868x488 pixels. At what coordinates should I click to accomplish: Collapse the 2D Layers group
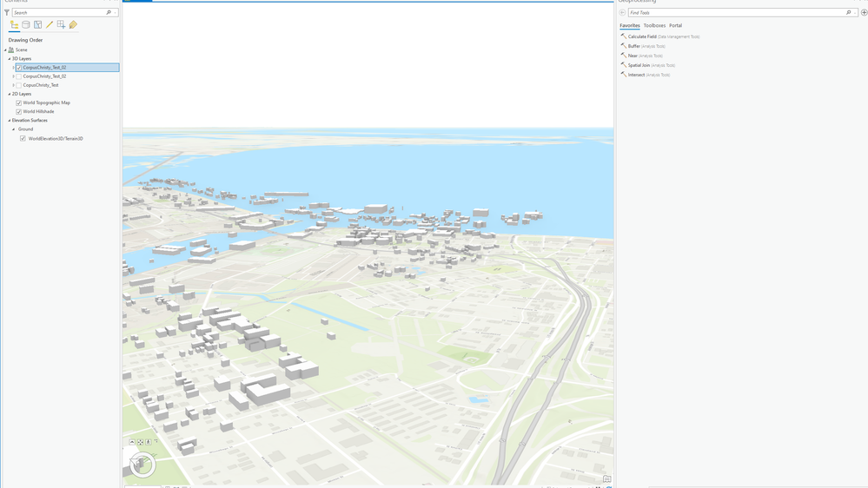coord(10,94)
